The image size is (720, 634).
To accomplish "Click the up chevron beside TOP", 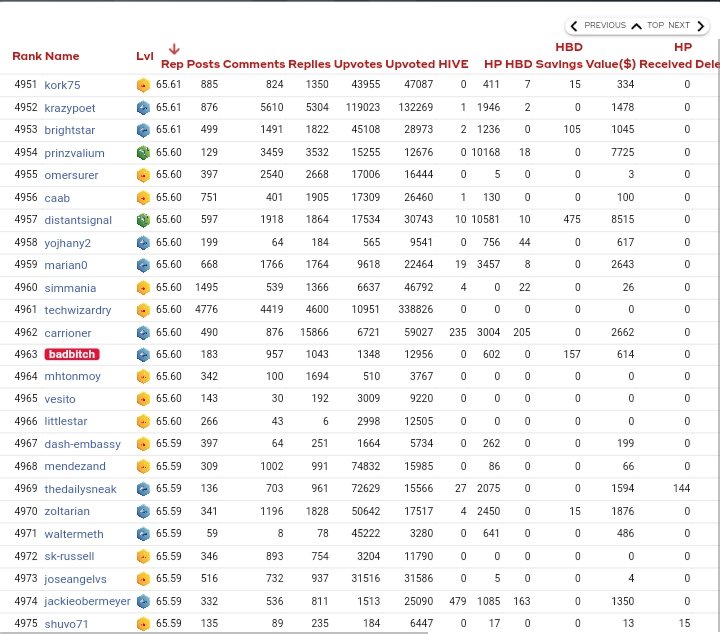I will pos(636,26).
